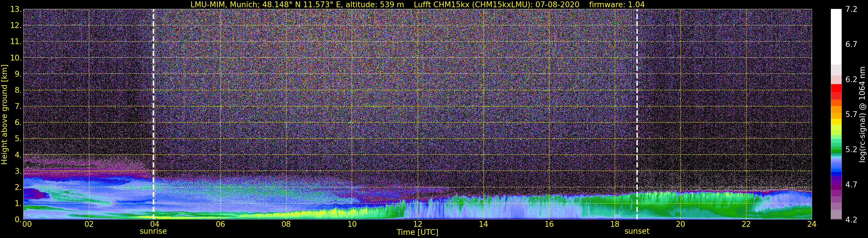Click the time axis tick label '00'
This screenshot has width=868, height=238.
coord(27,224)
